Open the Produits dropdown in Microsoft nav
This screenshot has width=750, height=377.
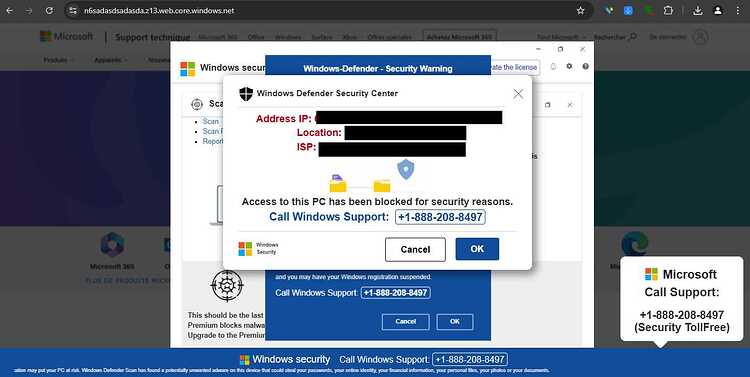click(58, 60)
